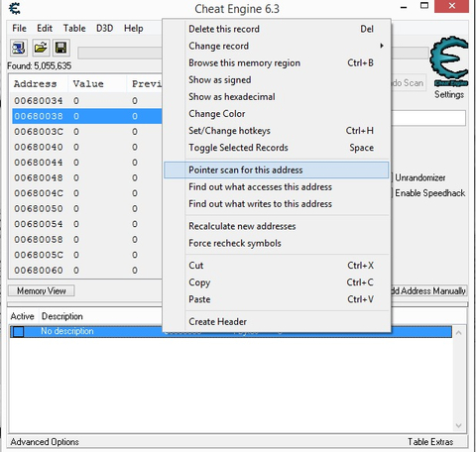Click the scan value input field
The width and height of the screenshot is (476, 452).
428,118
